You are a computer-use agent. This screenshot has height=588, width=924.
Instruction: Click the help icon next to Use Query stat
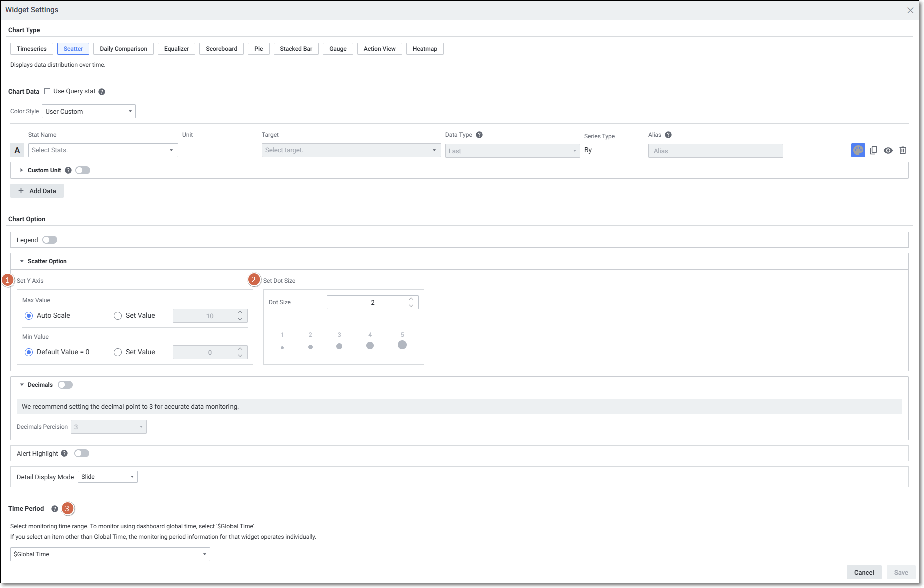click(x=102, y=92)
